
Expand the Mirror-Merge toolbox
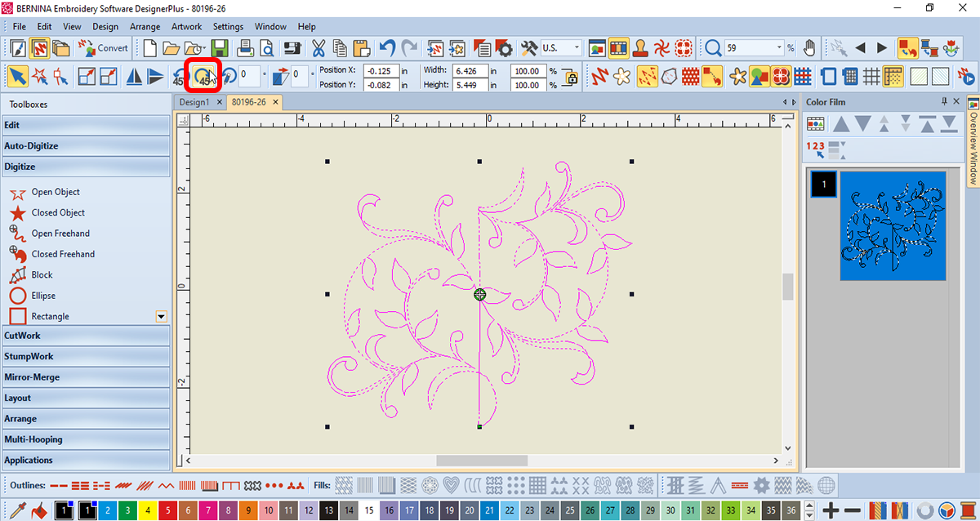click(x=86, y=377)
